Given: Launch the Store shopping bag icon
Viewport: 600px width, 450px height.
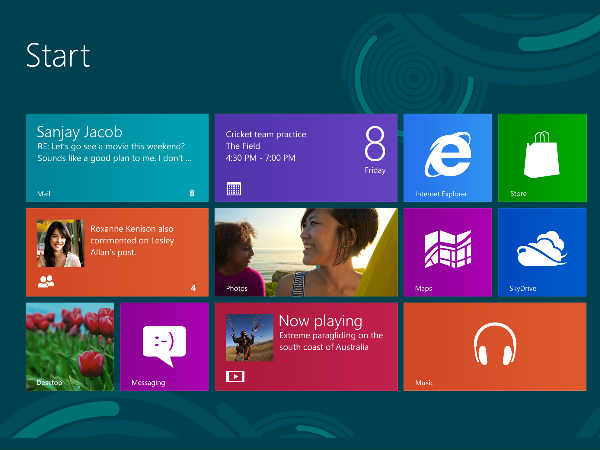Looking at the screenshot, I should [x=541, y=154].
